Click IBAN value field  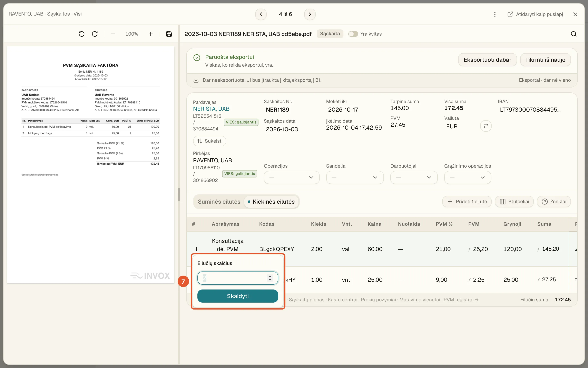(x=530, y=110)
